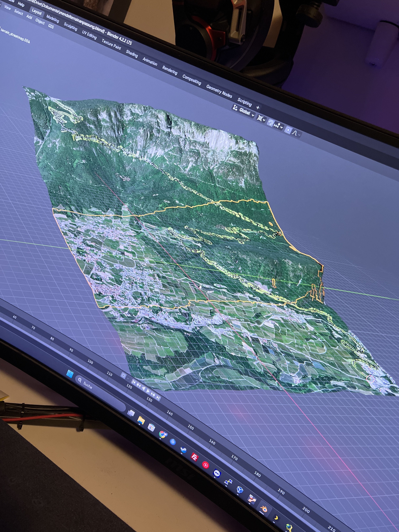Screen dimensions: 399x532
Task: Jump to next keyframe
Action: coord(153,394)
